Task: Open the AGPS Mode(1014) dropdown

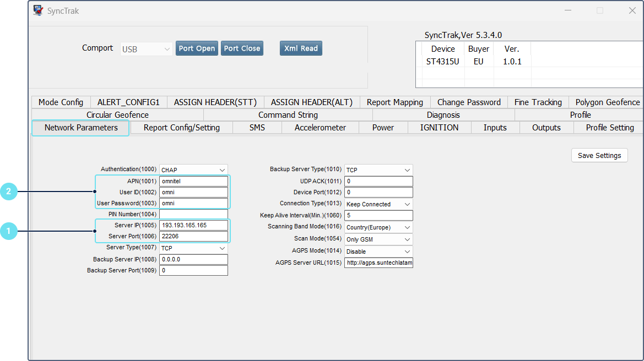Action: pyautogui.click(x=378, y=251)
